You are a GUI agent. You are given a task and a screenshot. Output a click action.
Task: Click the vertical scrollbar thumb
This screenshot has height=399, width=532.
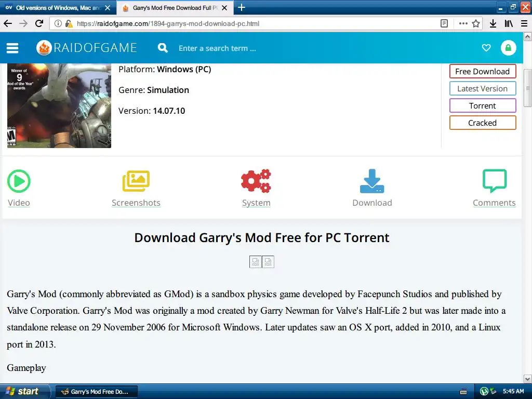(528, 88)
